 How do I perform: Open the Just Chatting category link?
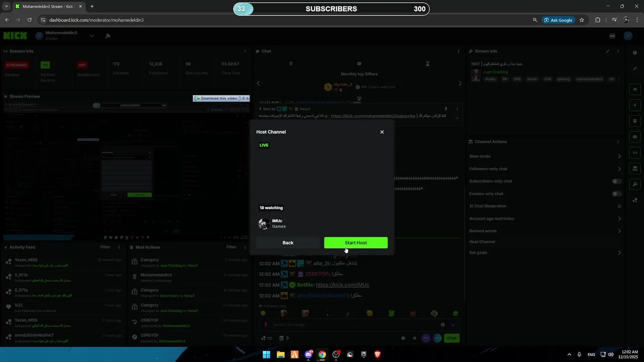point(496,72)
